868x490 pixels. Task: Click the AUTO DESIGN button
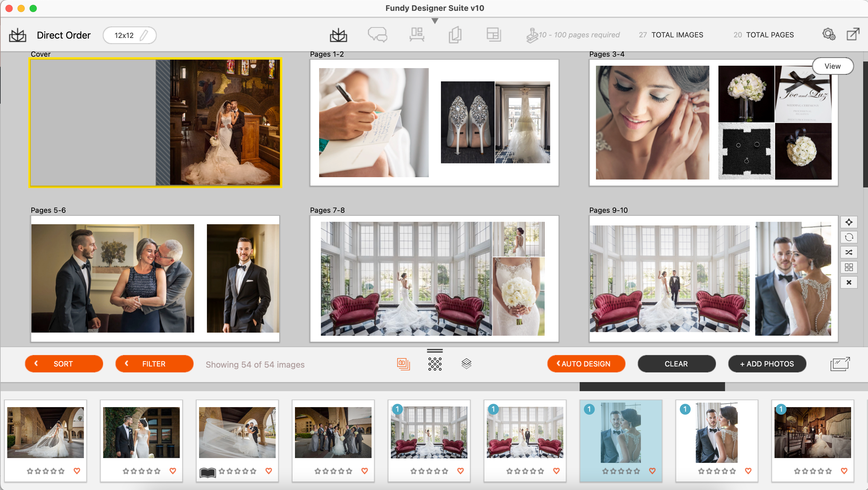coord(586,364)
